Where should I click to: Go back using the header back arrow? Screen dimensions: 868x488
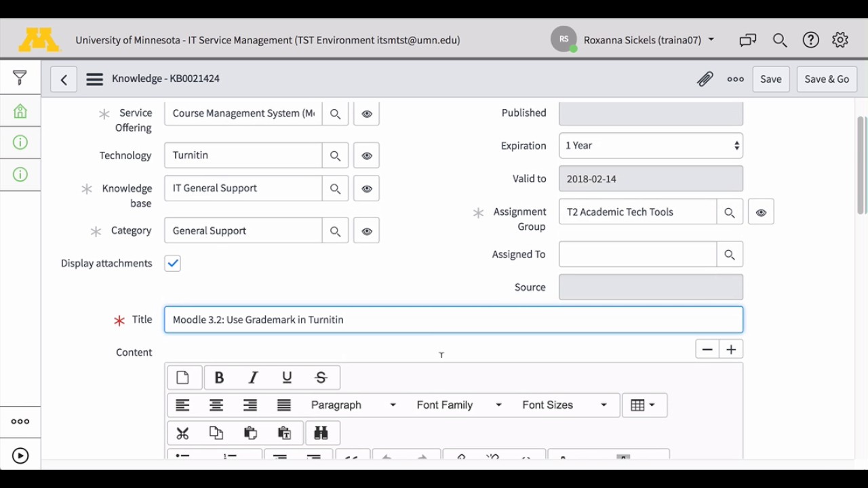tap(63, 79)
